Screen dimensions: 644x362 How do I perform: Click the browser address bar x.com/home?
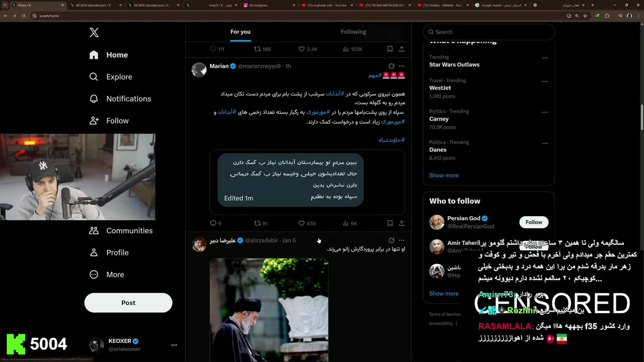tap(297, 16)
